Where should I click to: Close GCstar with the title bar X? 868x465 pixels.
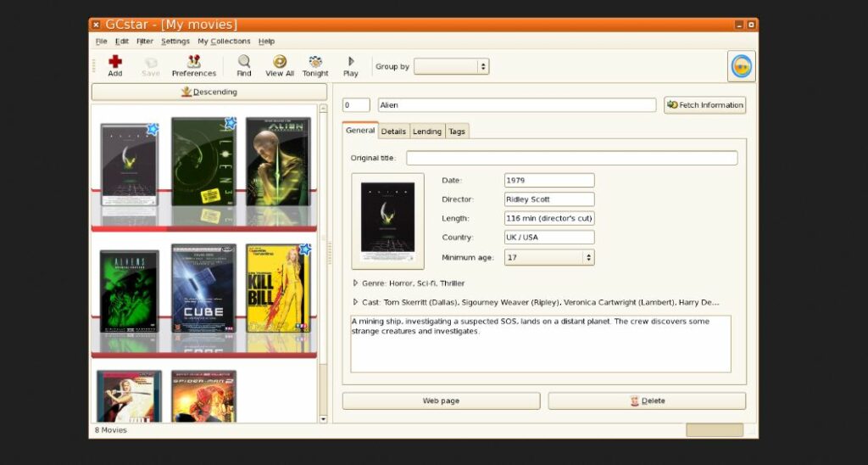point(96,25)
